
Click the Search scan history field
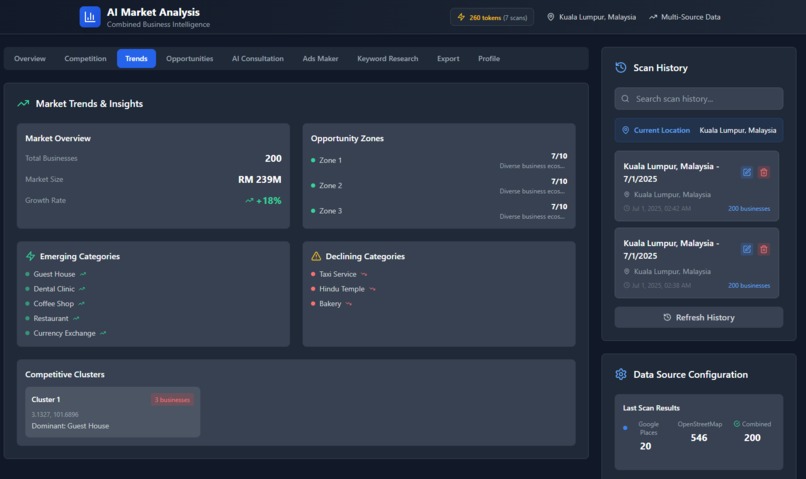tap(699, 99)
